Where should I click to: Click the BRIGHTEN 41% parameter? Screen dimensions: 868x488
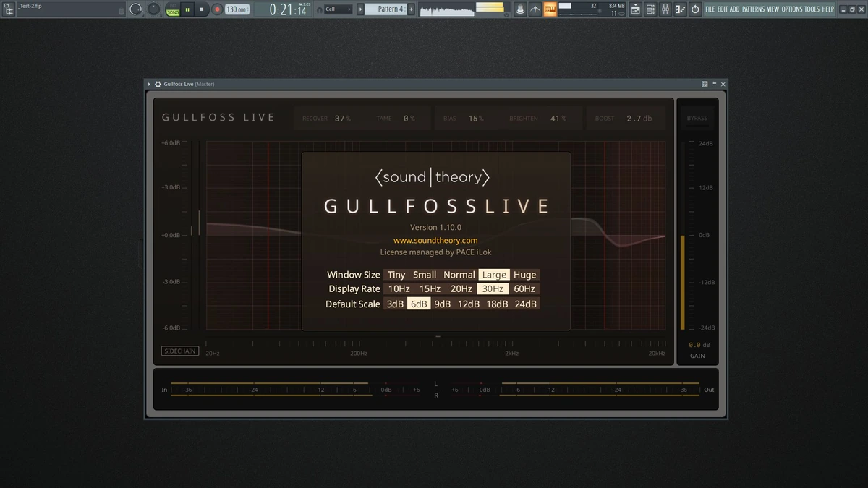tap(537, 118)
